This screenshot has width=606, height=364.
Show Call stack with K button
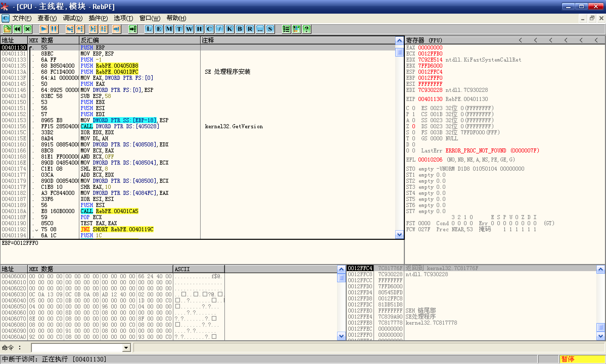[229, 29]
